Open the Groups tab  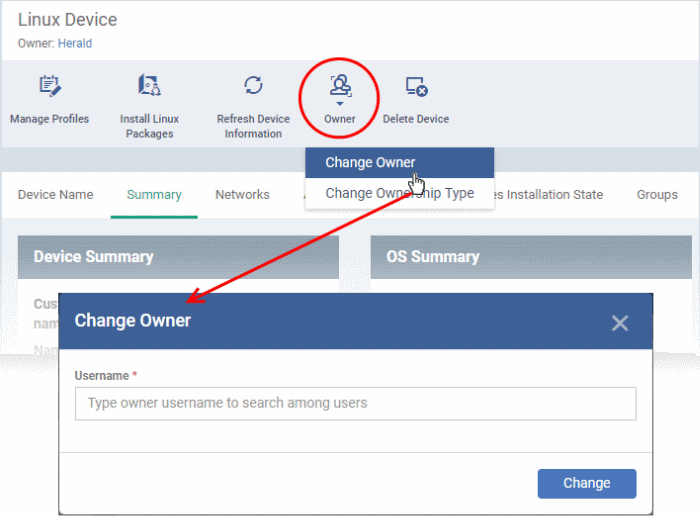(657, 195)
